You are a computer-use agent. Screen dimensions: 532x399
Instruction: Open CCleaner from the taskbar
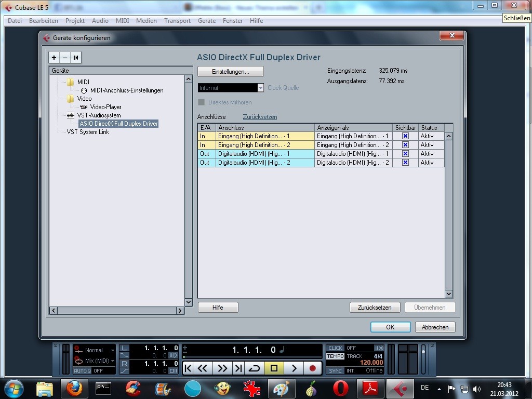(134, 388)
